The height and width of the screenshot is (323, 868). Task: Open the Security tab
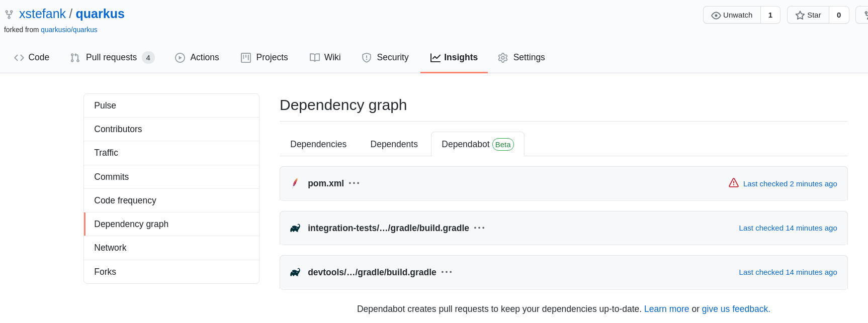(385, 57)
